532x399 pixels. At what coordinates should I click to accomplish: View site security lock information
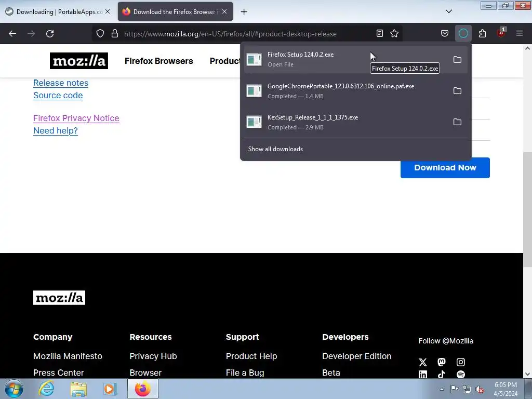coord(115,34)
